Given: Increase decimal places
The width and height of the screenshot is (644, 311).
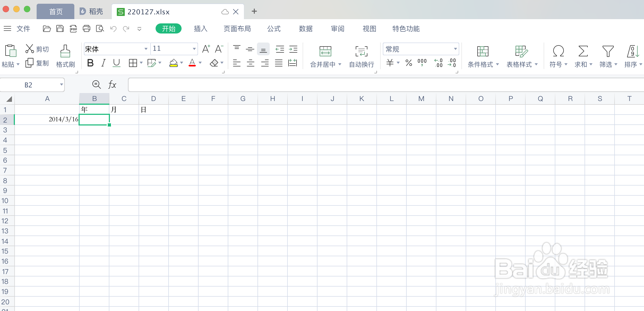Looking at the screenshot, I should click(x=438, y=63).
